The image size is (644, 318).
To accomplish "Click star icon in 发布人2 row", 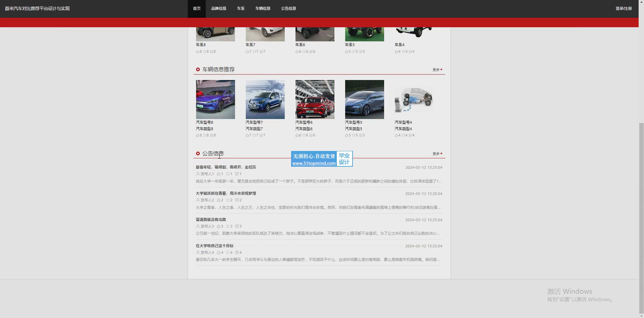I will click(x=228, y=200).
